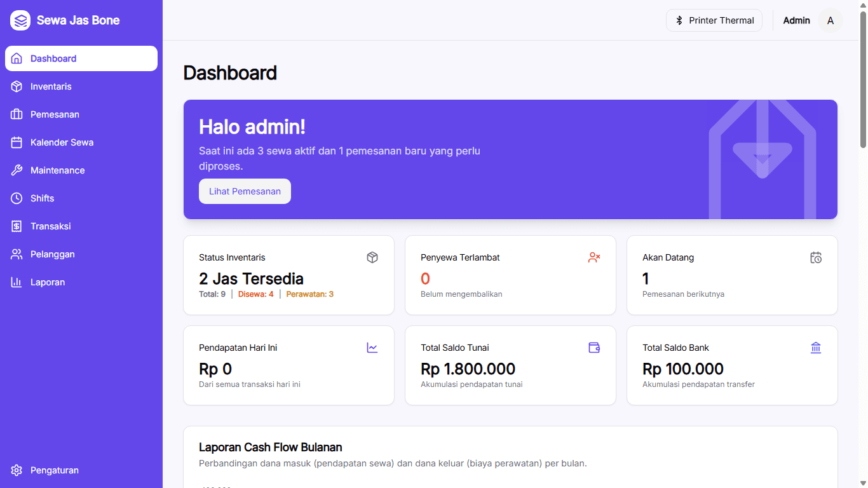Click the Inventaris box icon
The width and height of the screenshot is (868, 488).
click(x=17, y=86)
